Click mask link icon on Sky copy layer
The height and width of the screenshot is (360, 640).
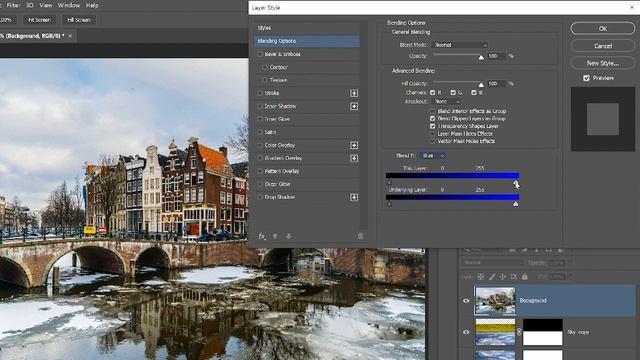(519, 332)
